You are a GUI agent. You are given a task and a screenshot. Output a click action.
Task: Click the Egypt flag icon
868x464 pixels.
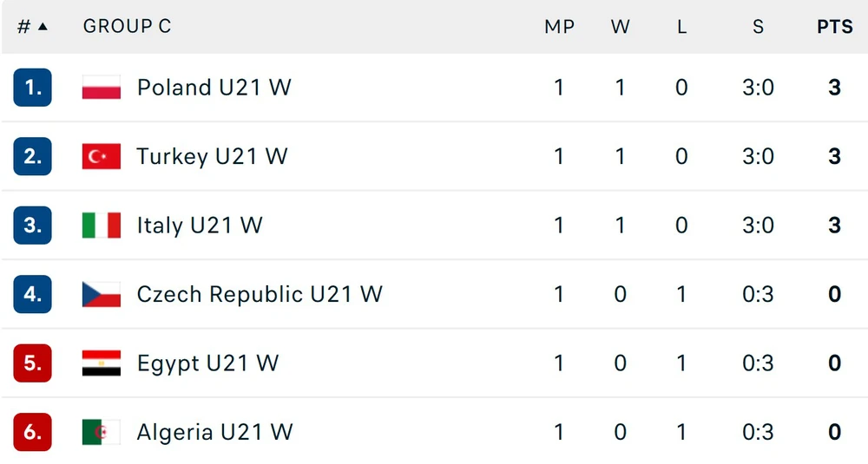click(102, 363)
